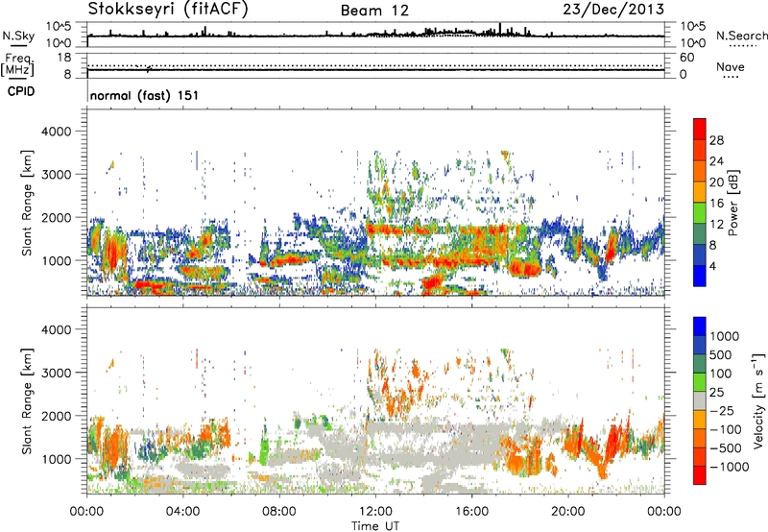Click the '60' tick on the Nave axis
Image resolution: width=768 pixels, height=532 pixels.
(x=686, y=58)
